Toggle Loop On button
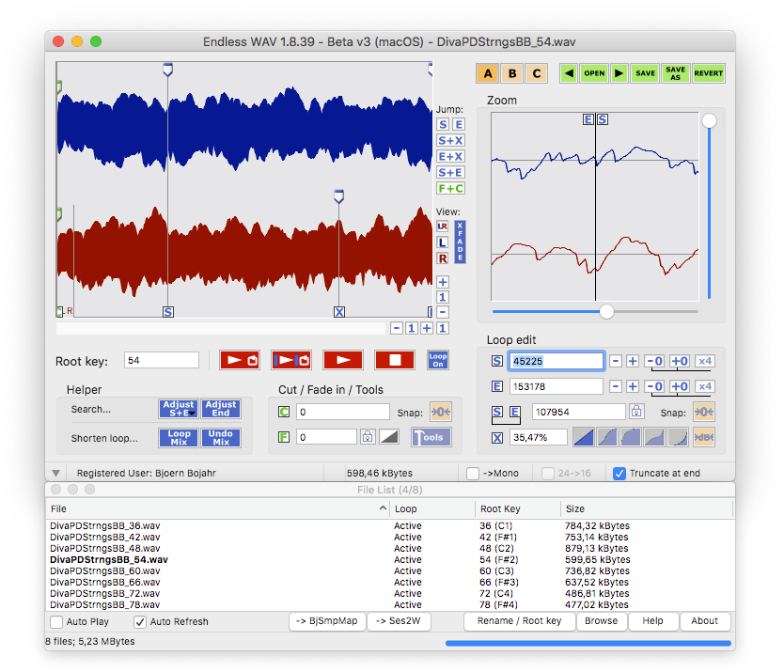784x672 pixels. (x=438, y=360)
